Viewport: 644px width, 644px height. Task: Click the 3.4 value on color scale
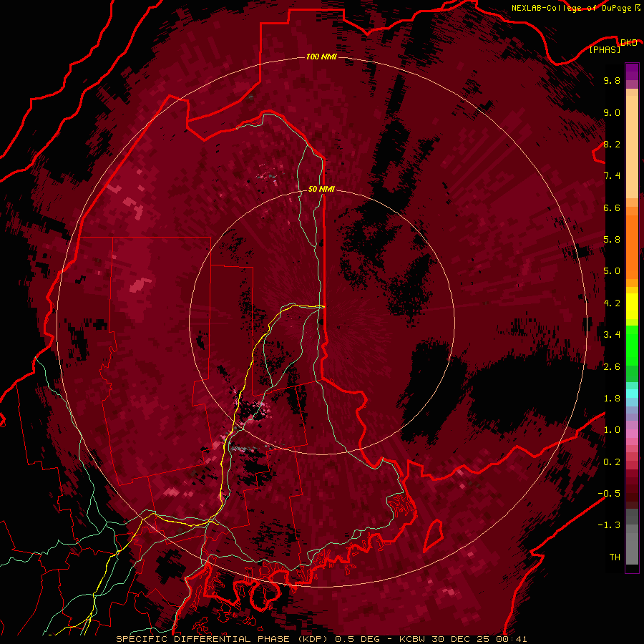pyautogui.click(x=612, y=335)
